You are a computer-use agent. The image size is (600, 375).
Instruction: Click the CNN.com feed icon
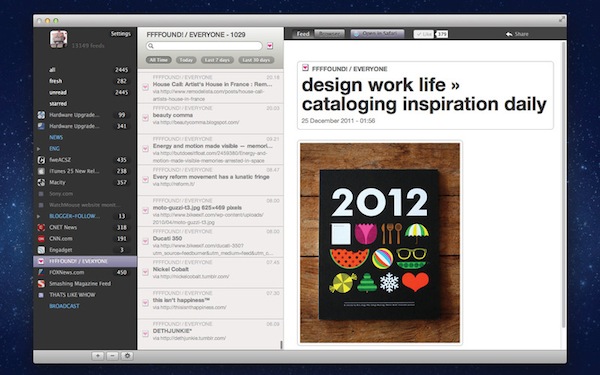point(41,239)
